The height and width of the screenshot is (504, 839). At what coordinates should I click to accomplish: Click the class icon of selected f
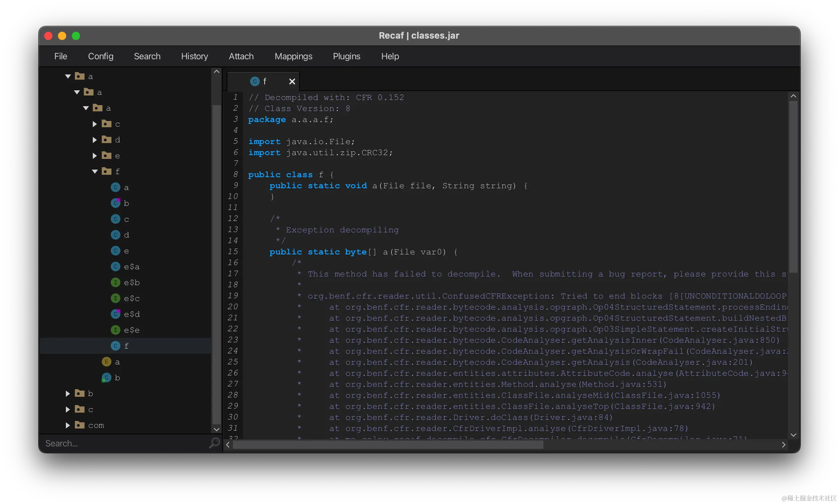pos(116,346)
